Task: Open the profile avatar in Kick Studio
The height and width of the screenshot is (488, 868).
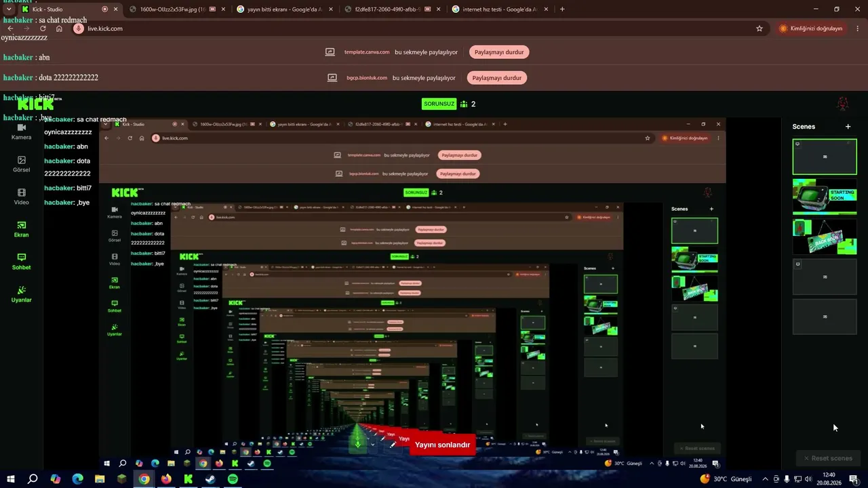Action: pyautogui.click(x=842, y=104)
